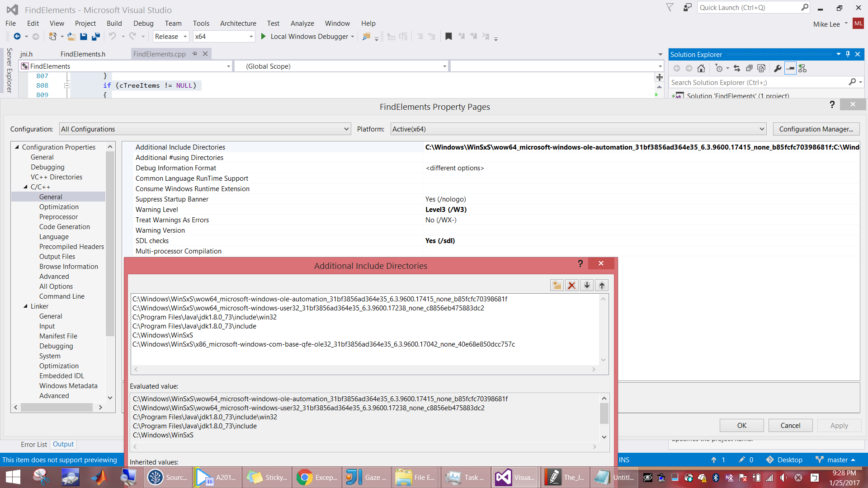Open Solution Explorer Properties wrench icon

pos(778,69)
